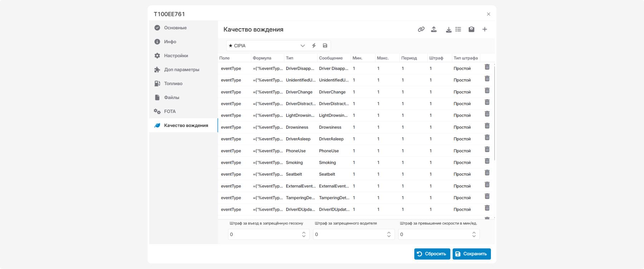
Task: Select the Топливо section
Action: (x=183, y=83)
